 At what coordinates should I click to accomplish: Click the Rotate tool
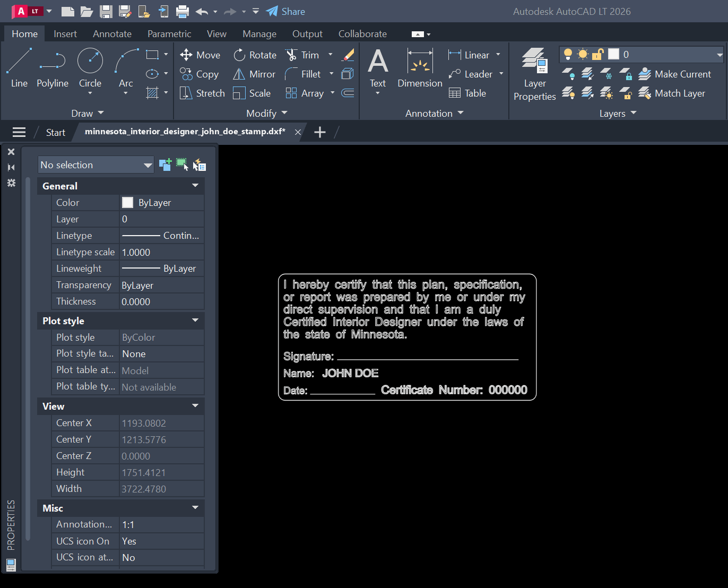[x=255, y=55]
